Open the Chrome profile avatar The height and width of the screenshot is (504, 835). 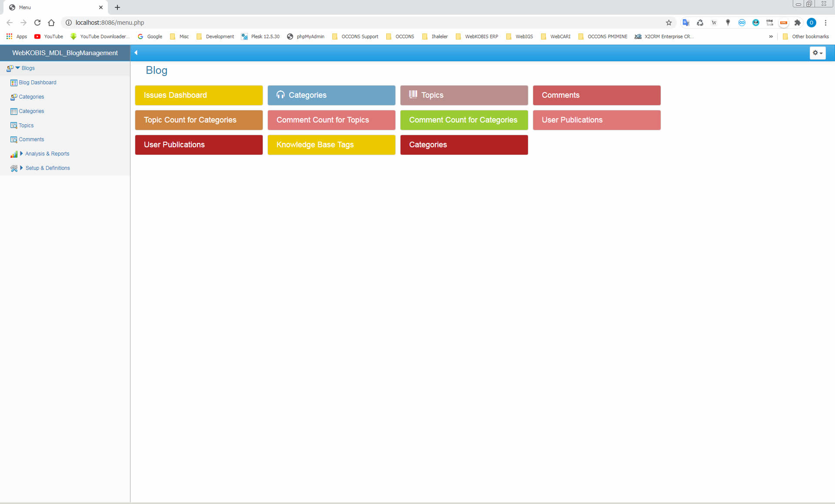(x=812, y=23)
